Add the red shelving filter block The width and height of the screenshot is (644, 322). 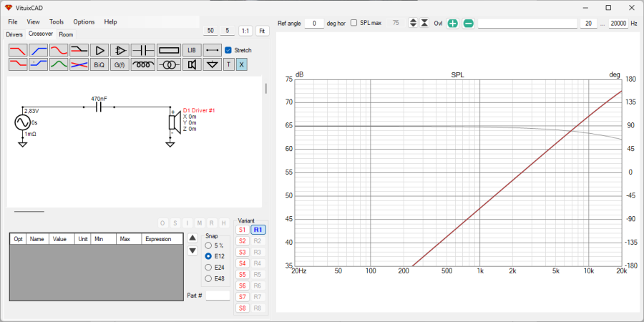[x=18, y=64]
